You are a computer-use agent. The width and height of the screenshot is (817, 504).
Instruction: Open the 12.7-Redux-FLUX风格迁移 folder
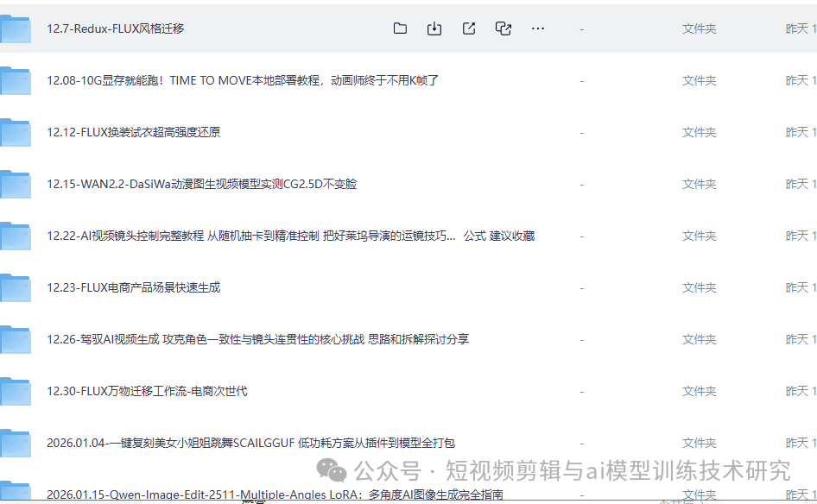point(117,28)
